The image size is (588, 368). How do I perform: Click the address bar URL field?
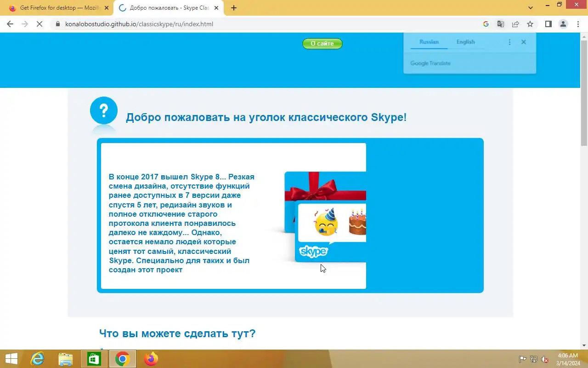(266, 24)
